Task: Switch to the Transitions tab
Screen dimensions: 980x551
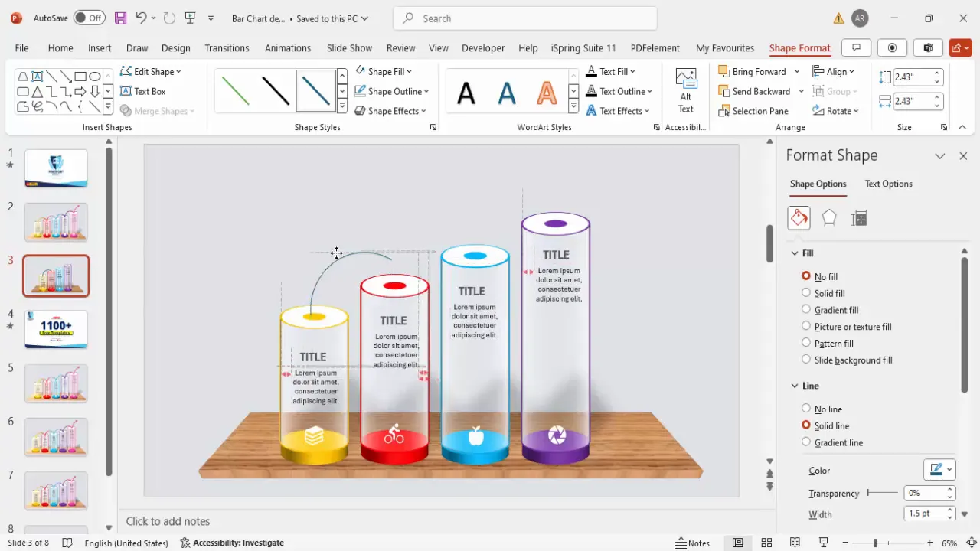Action: [227, 47]
